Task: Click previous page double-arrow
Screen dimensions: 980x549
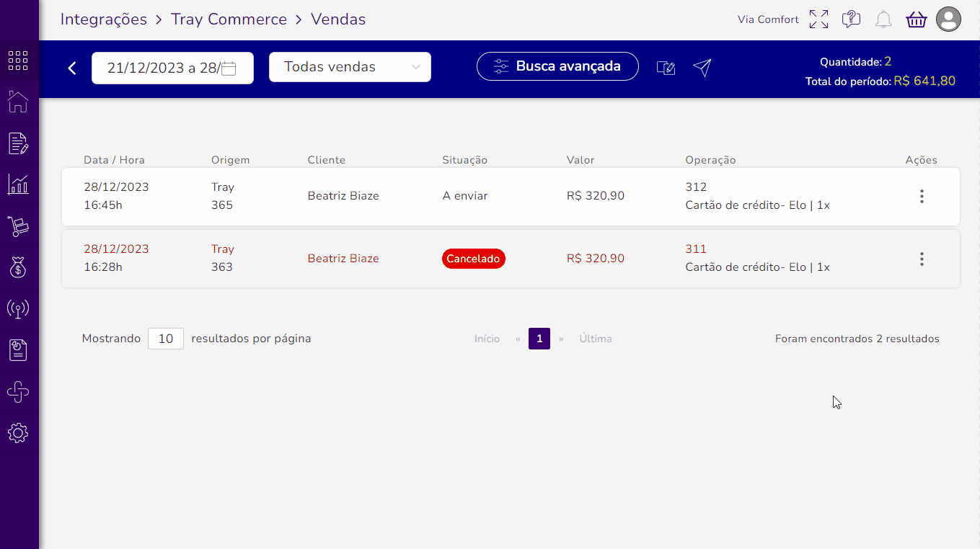Action: [518, 339]
